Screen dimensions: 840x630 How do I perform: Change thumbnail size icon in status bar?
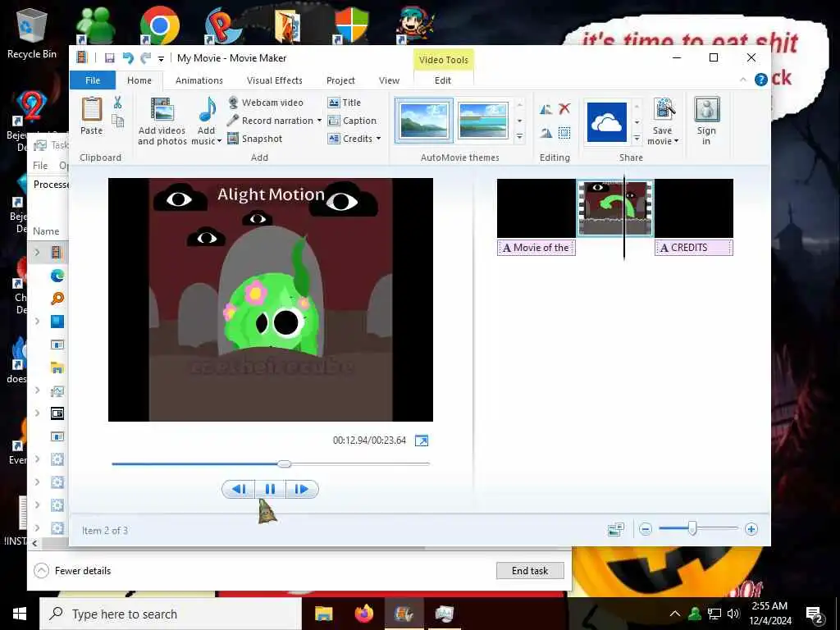point(616,529)
